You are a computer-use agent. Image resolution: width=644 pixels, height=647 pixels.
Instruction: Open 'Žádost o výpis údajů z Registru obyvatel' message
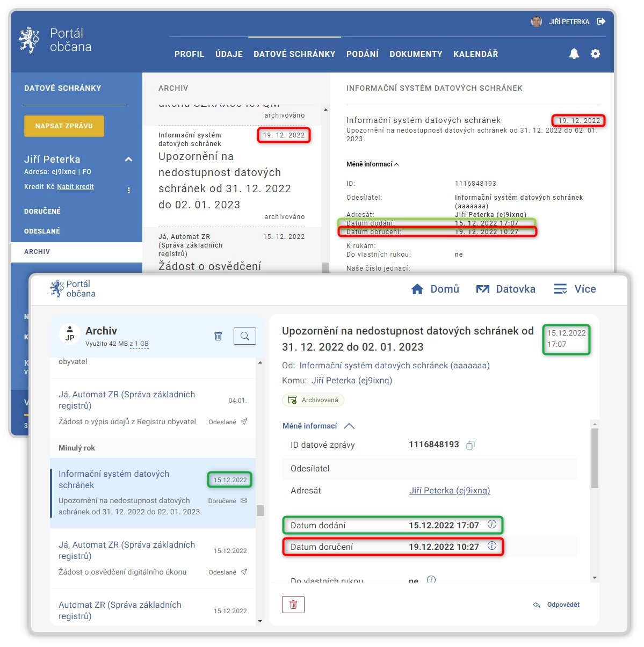153,408
